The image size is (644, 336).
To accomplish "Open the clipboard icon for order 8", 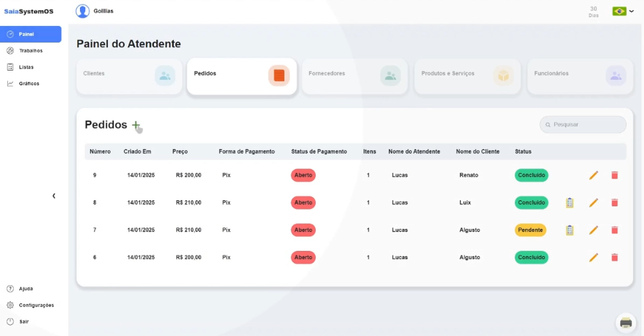I will point(569,202).
